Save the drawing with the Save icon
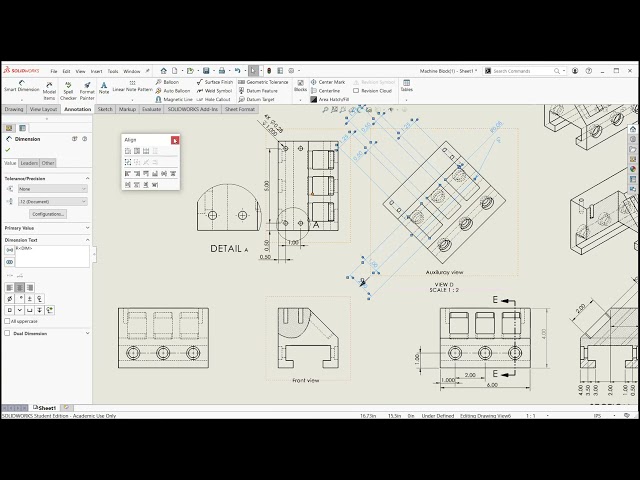This screenshot has height=480, width=640. click(206, 71)
